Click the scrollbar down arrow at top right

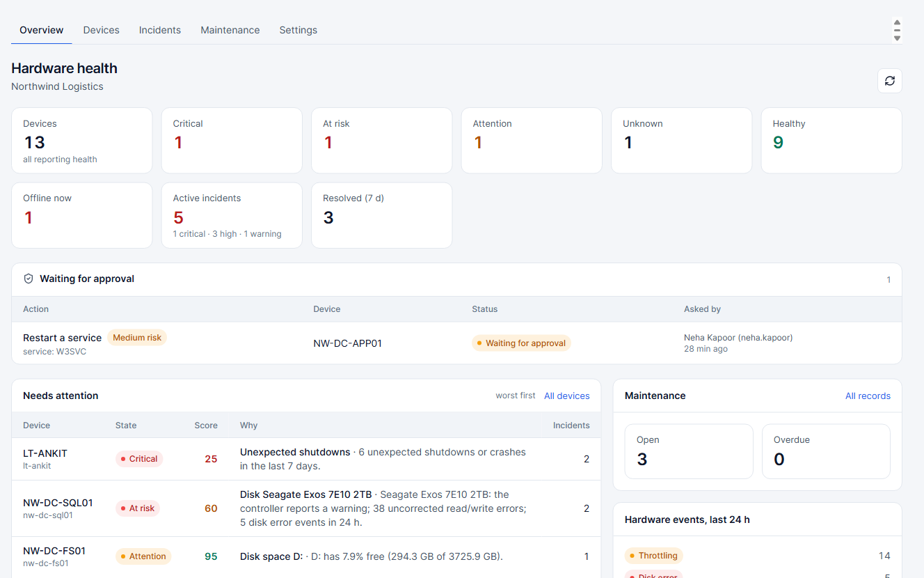click(x=897, y=38)
